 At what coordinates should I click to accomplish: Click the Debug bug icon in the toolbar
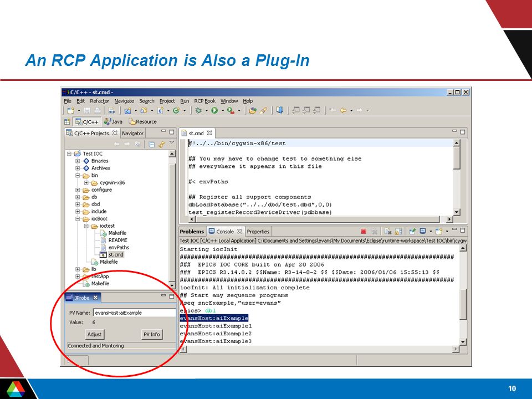[198, 110]
